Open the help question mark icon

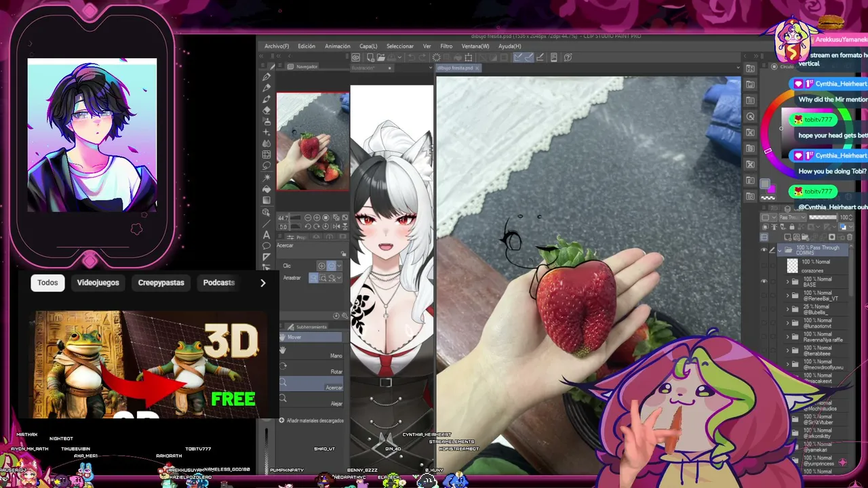pyautogui.click(x=568, y=58)
